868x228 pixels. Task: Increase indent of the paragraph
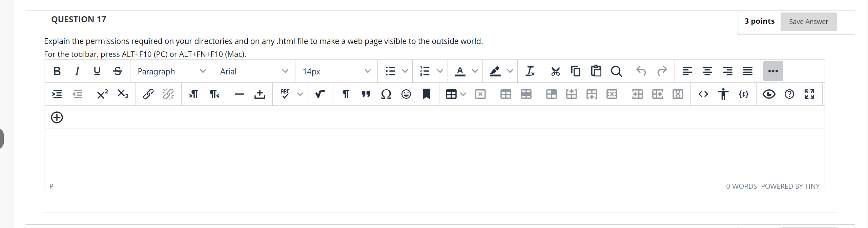tap(57, 94)
